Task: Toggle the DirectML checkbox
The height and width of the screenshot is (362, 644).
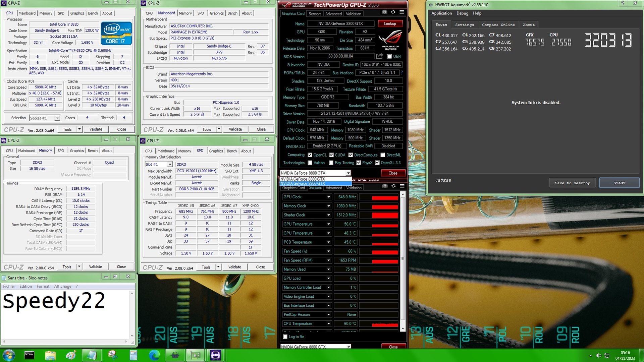Action: [383, 155]
